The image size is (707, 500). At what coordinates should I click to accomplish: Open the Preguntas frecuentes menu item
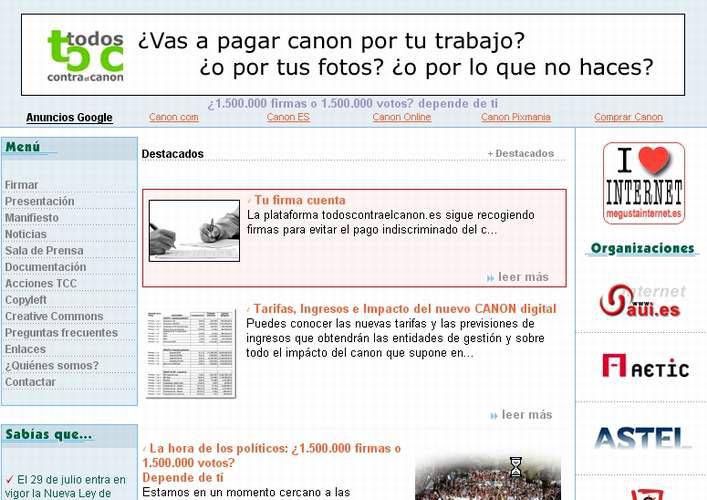coord(61,333)
